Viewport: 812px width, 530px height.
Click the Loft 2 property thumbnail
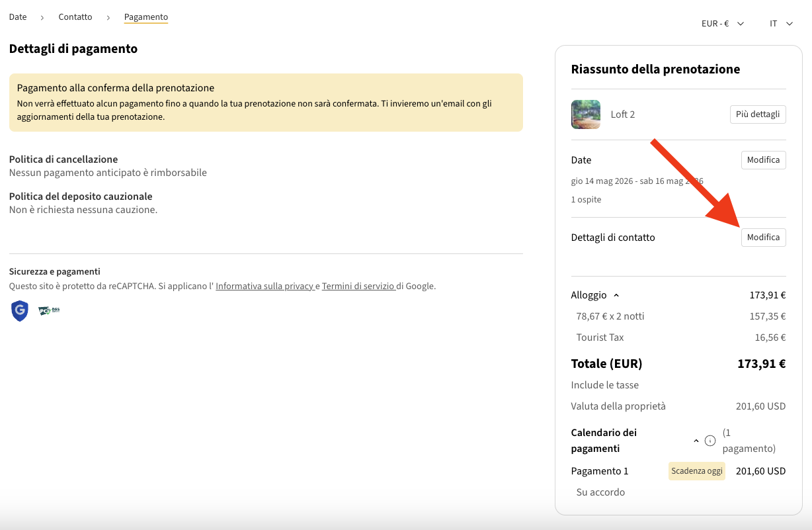585,114
